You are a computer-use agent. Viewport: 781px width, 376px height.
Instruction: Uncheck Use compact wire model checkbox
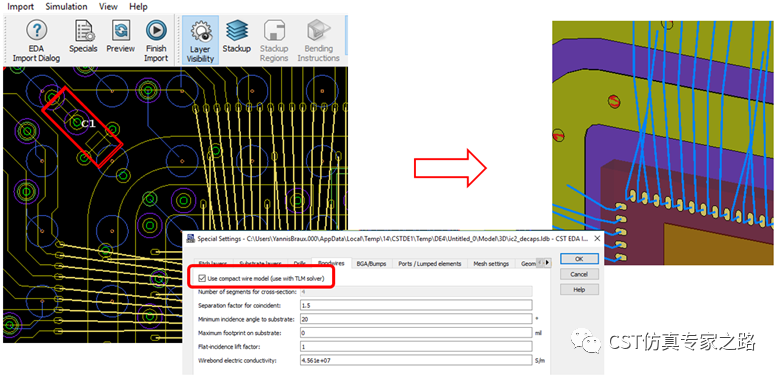click(202, 278)
